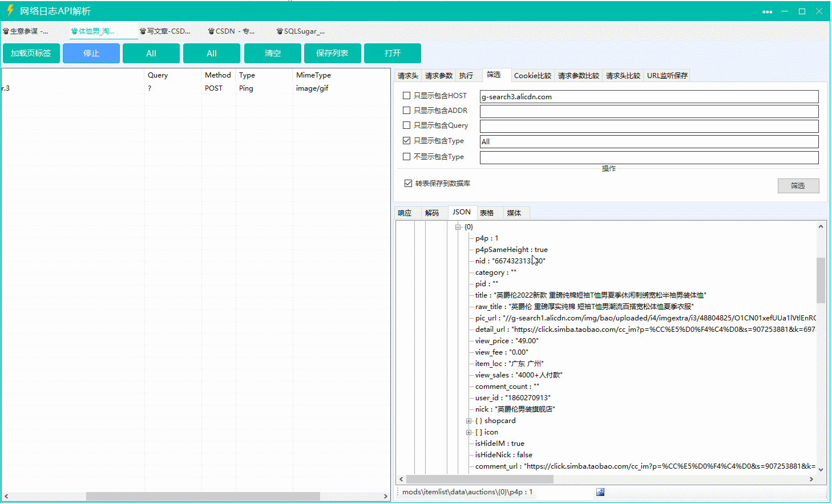Screen dimensions: 832x504
Task: Click the first All button after 停止
Action: [x=151, y=53]
